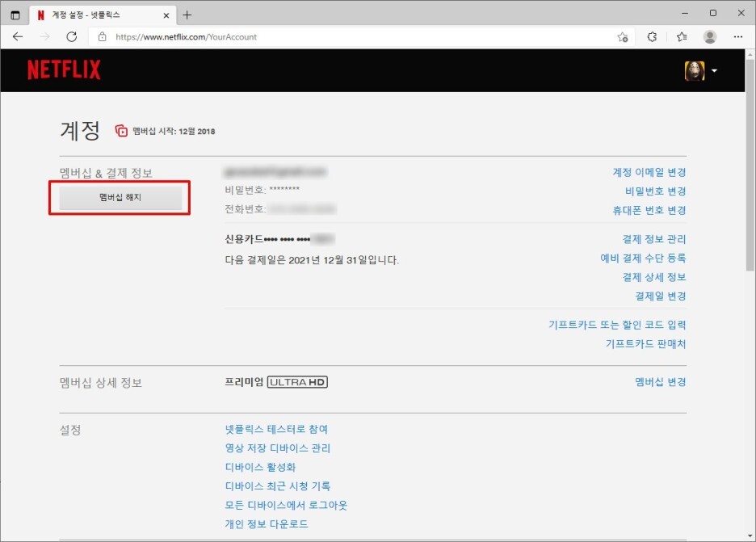Click the 비밀번호: ******** text
The image size is (756, 542).
click(x=262, y=190)
